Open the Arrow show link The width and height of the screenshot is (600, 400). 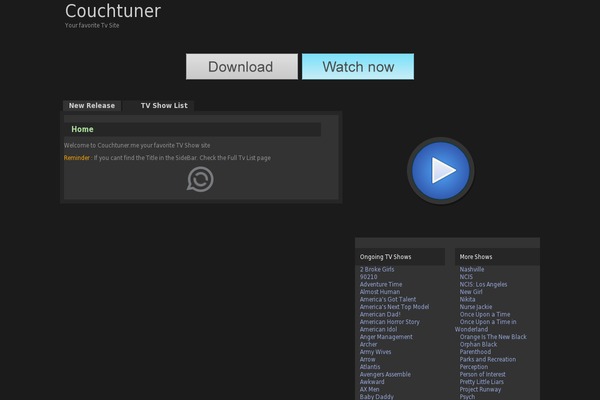click(367, 359)
